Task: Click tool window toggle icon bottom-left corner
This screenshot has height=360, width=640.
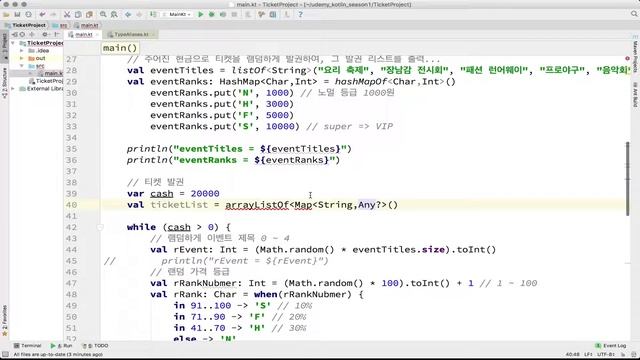Action: (x=4, y=354)
